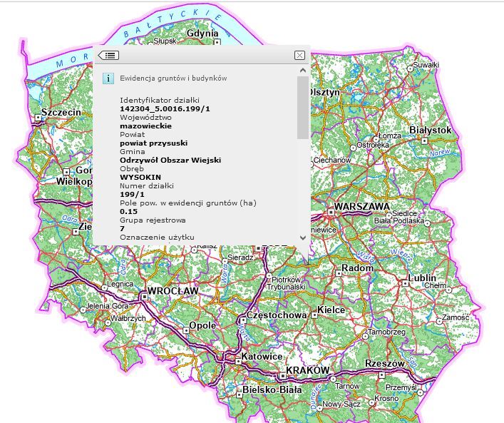Click the 'Województwo' label
Viewport: 504px width, 423px height.
(x=145, y=118)
